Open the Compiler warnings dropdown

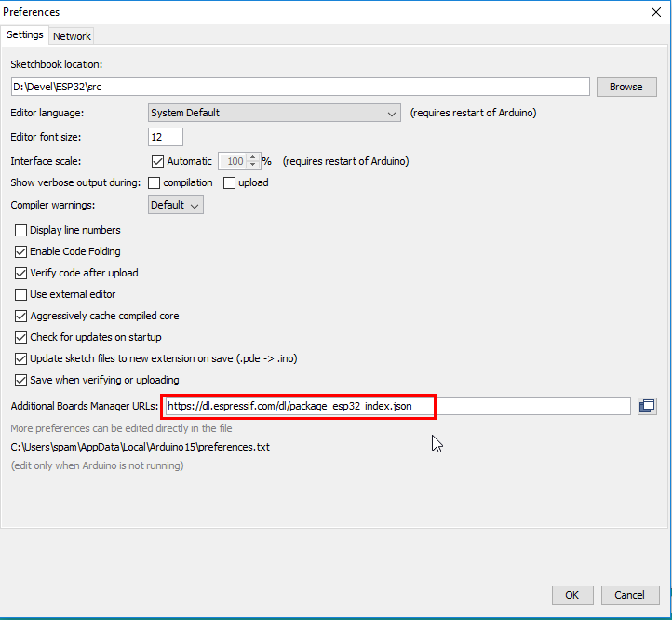(176, 205)
